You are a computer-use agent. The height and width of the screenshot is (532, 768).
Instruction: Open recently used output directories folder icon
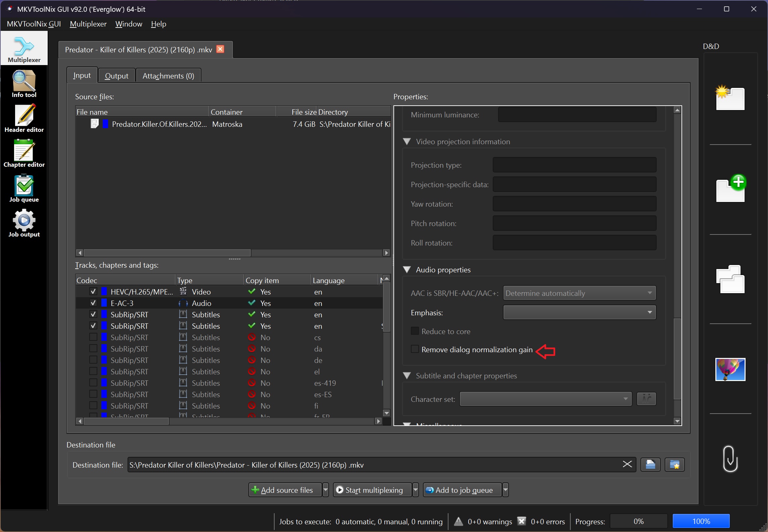(674, 465)
